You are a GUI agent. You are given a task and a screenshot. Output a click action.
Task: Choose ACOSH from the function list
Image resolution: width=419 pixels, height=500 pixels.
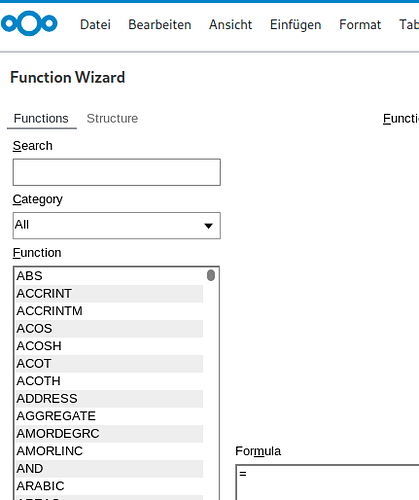tap(109, 346)
